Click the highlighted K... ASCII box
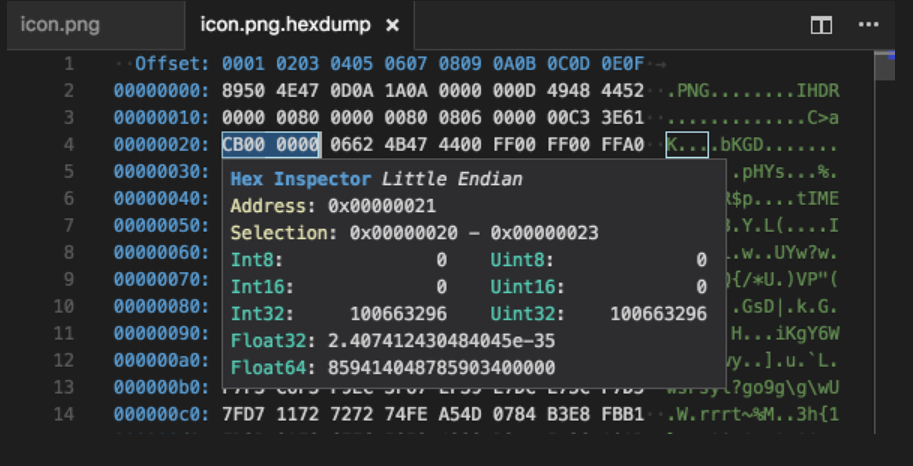Screen dimensions: 913x466 687,144
